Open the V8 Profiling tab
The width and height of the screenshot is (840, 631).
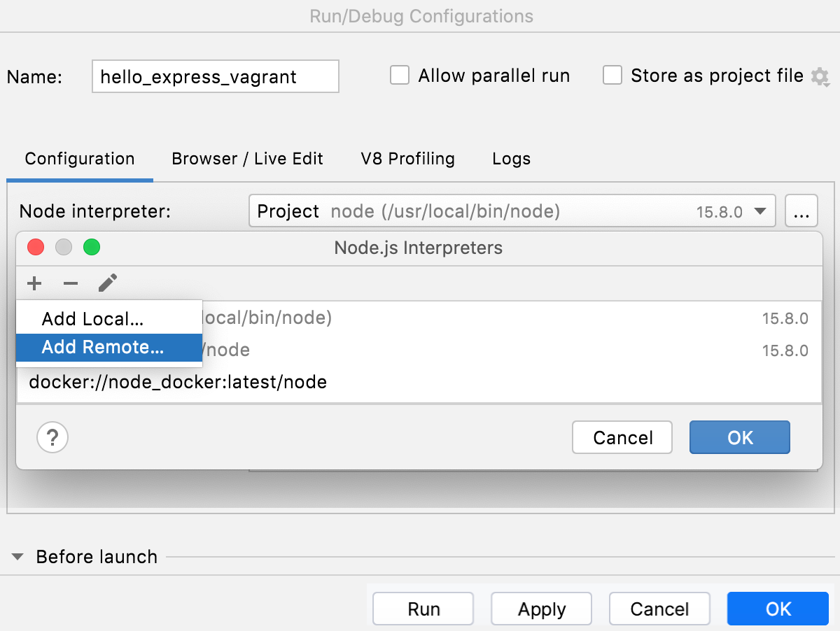tap(407, 159)
